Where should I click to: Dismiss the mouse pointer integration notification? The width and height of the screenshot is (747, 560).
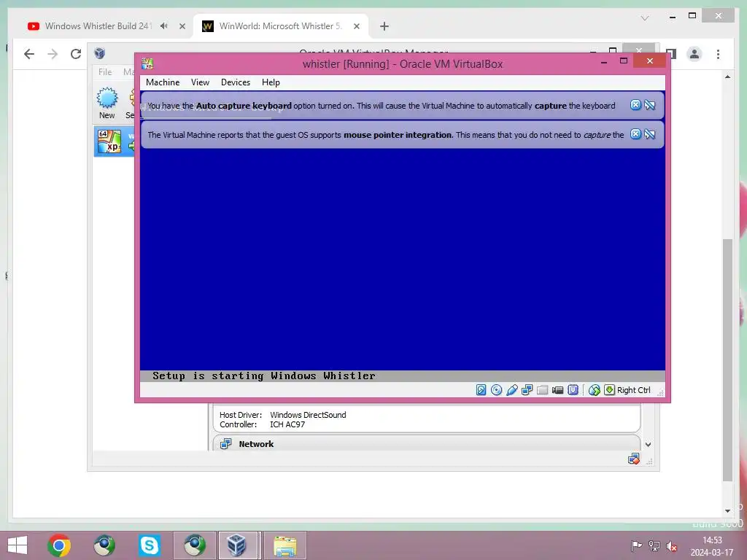(x=635, y=134)
